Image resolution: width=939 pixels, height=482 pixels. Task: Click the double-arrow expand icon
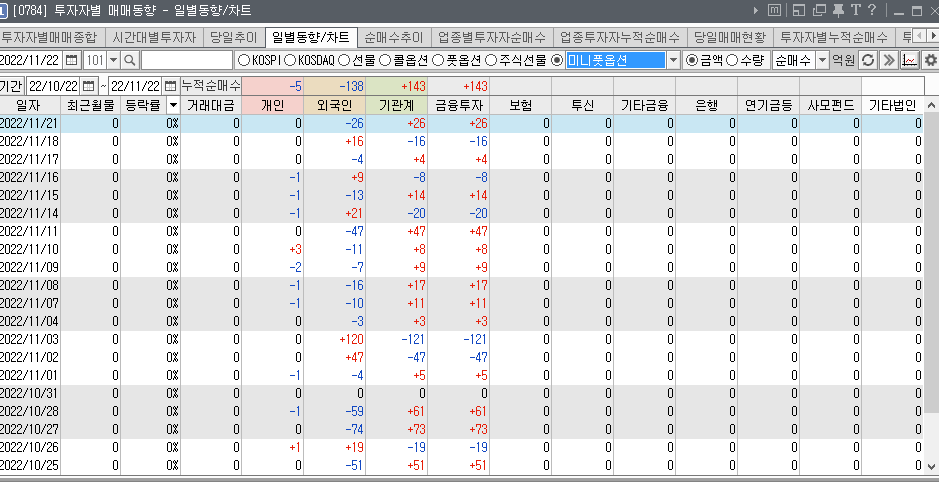[x=889, y=60]
